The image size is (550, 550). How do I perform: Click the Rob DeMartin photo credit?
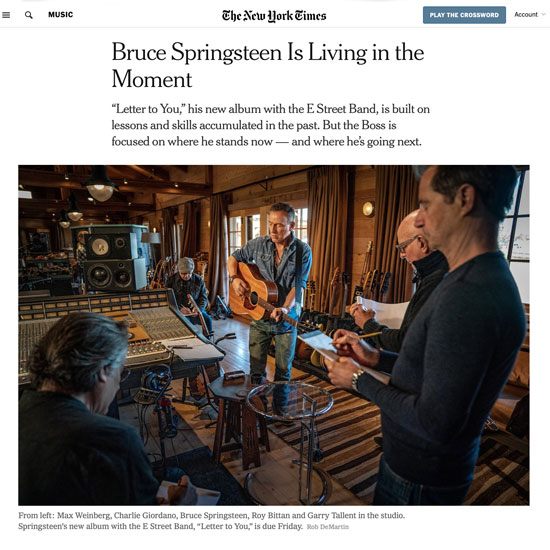[x=328, y=527]
